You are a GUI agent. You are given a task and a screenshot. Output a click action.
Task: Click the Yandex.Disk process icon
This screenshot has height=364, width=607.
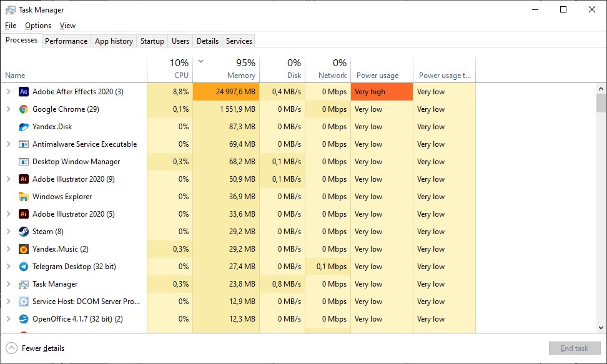pos(24,127)
